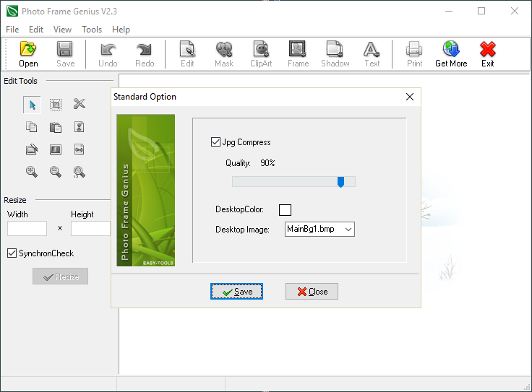Click the Undo arrow toolbar icon
The image size is (532, 392).
(x=108, y=50)
